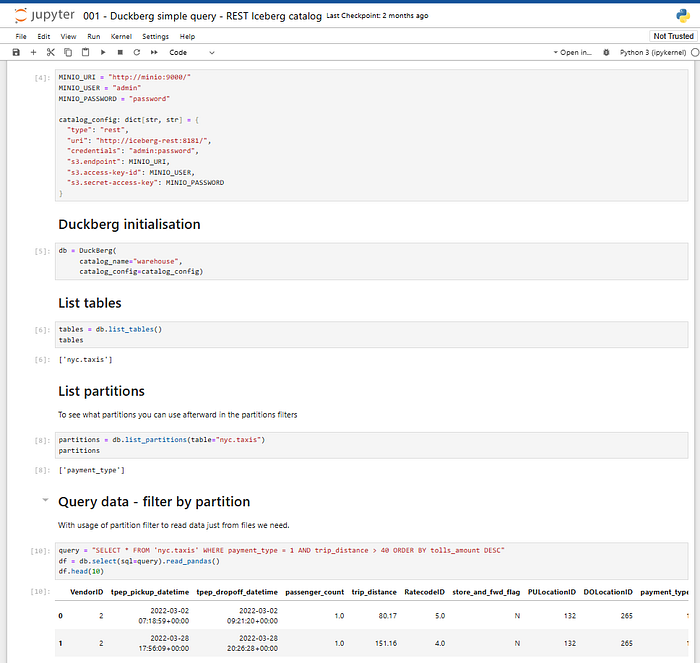
Task: Click the notebook title to rename it
Action: tap(202, 16)
